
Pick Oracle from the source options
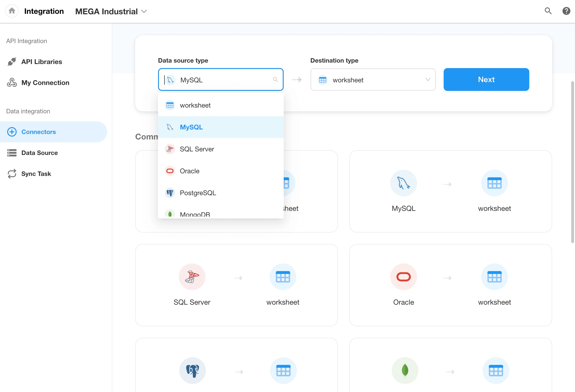pos(189,171)
